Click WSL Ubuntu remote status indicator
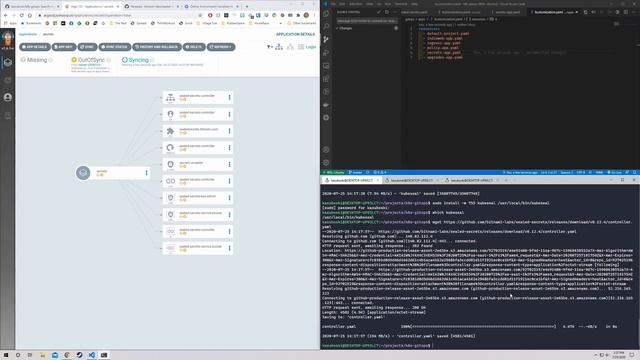The width and height of the screenshot is (640, 360). coord(333,173)
